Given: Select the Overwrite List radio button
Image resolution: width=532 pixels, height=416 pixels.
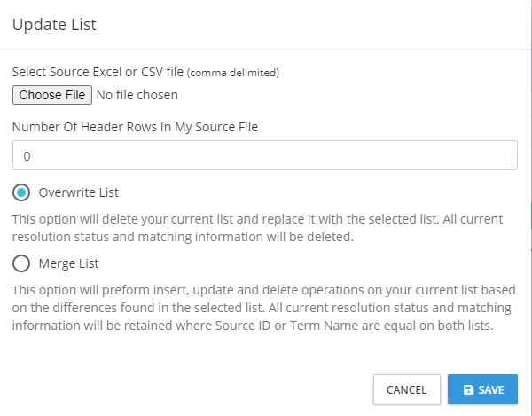Looking at the screenshot, I should point(21,192).
